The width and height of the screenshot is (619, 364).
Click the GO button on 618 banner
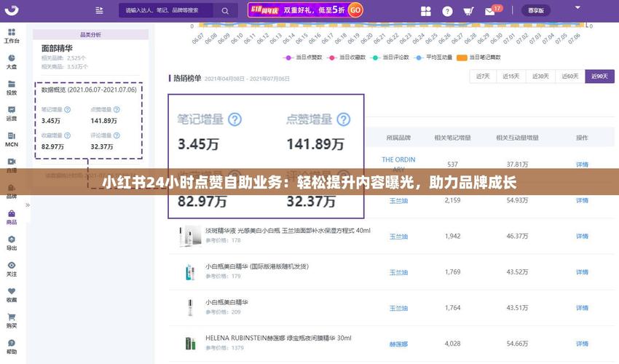tap(355, 10)
